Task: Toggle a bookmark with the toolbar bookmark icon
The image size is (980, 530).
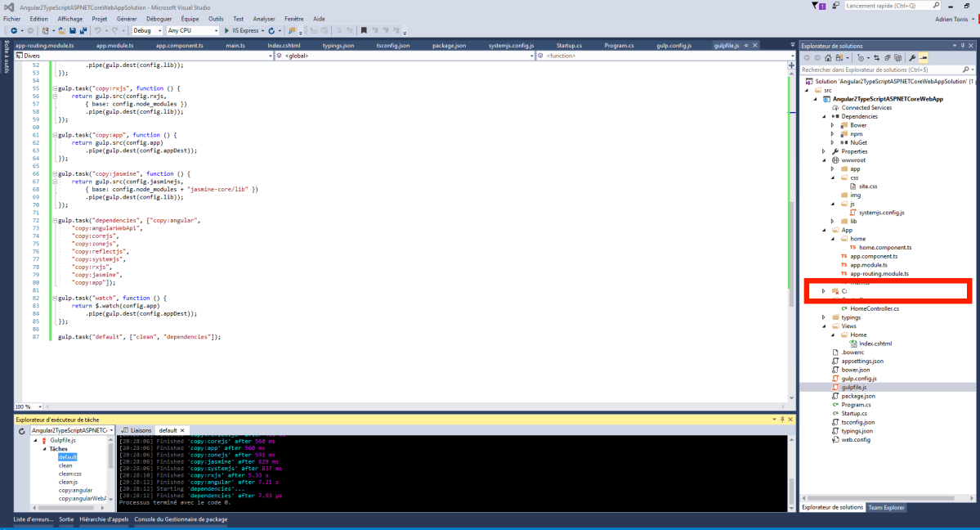Action: coord(364,30)
